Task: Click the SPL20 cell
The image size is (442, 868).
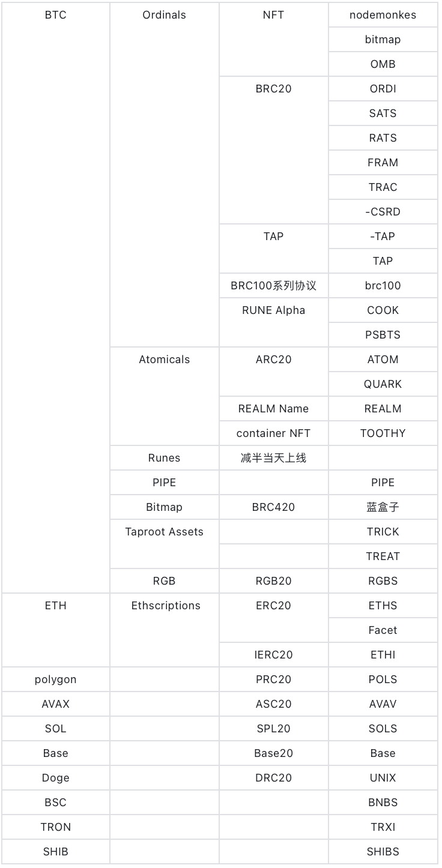Action: click(x=273, y=729)
